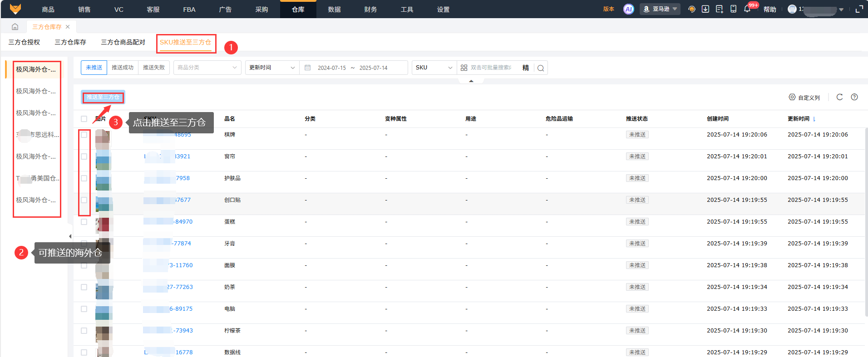
Task: Click the download center icon
Action: pos(705,9)
